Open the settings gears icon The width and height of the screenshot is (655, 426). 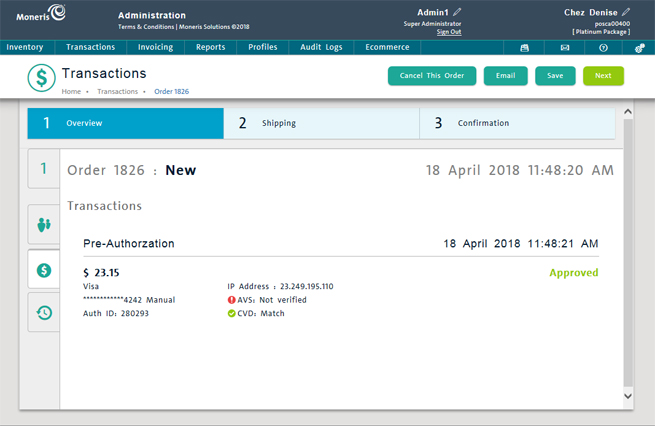click(639, 47)
